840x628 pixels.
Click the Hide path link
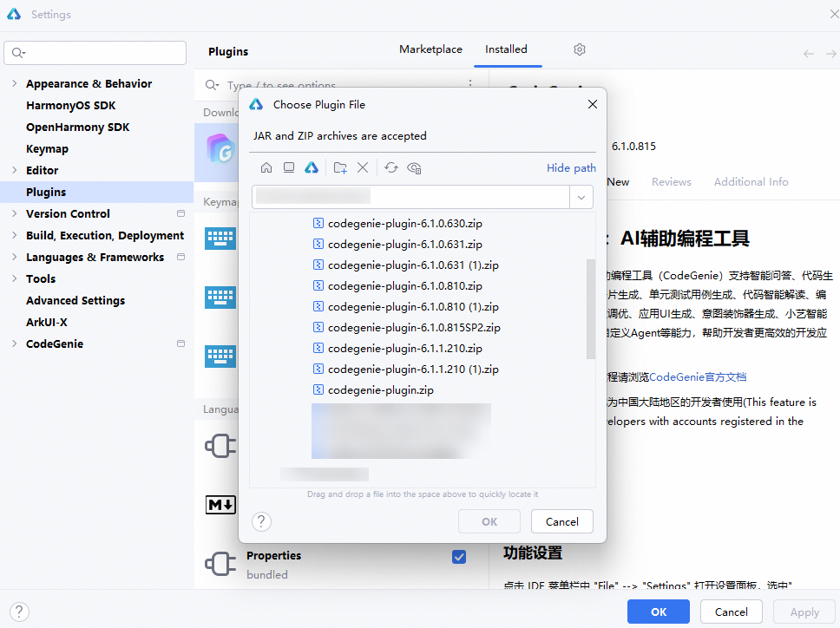pos(571,168)
